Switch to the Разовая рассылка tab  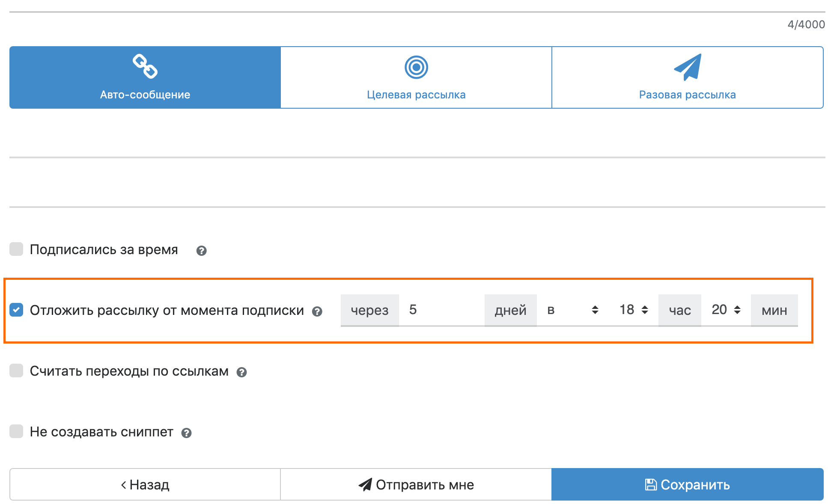tap(688, 77)
